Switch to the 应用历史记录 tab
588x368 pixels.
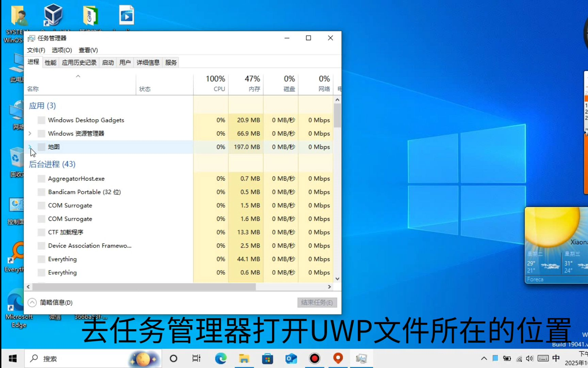[x=79, y=63]
